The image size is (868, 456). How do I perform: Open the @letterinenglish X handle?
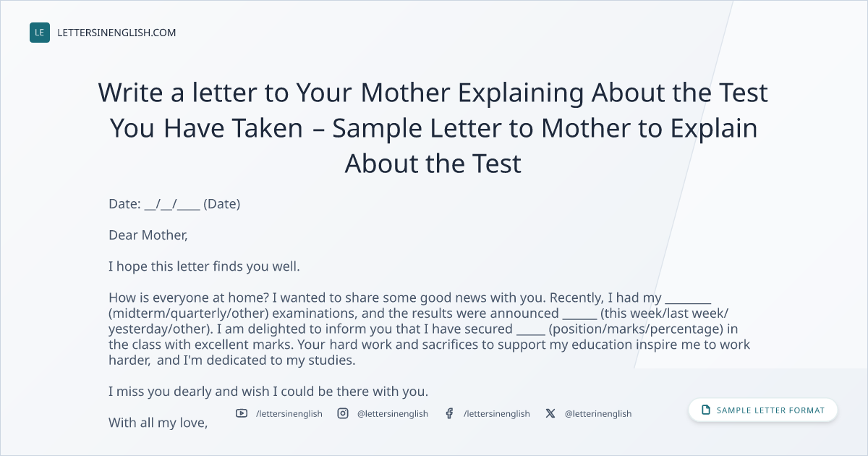coord(598,414)
